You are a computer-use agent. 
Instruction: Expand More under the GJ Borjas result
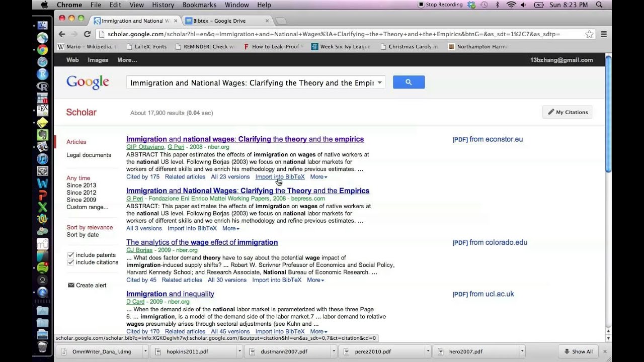[315, 280]
